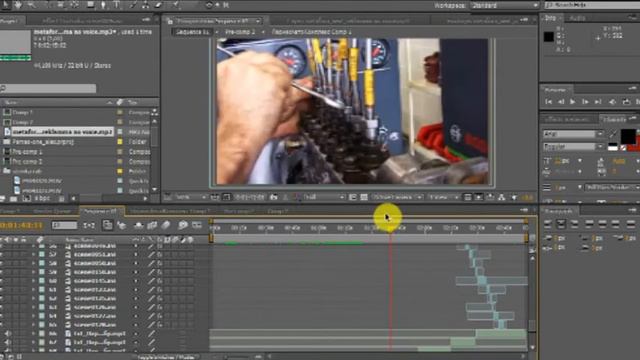Open Brainstorm from timeline toolbar

click(x=182, y=225)
